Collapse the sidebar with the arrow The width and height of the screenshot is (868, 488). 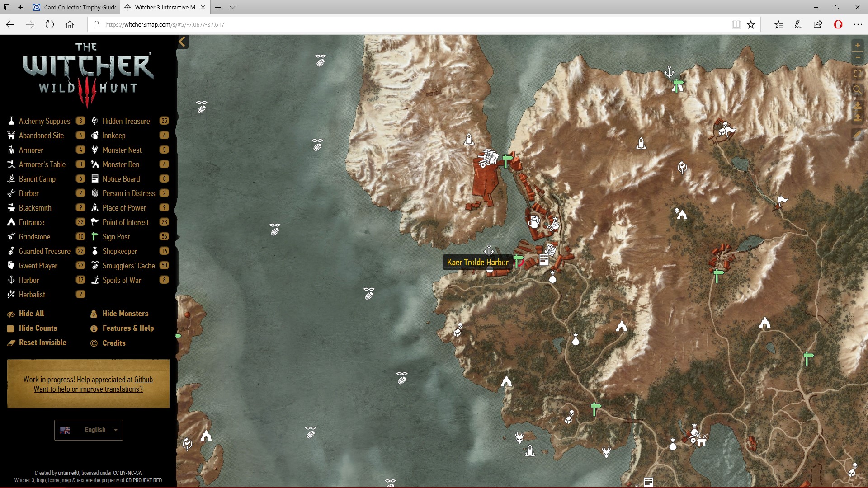pyautogui.click(x=182, y=42)
